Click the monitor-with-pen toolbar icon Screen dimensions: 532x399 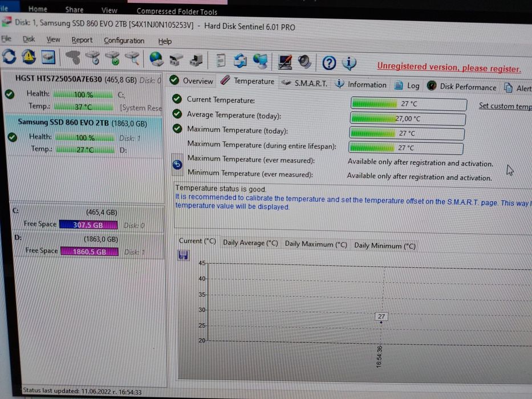pos(285,62)
